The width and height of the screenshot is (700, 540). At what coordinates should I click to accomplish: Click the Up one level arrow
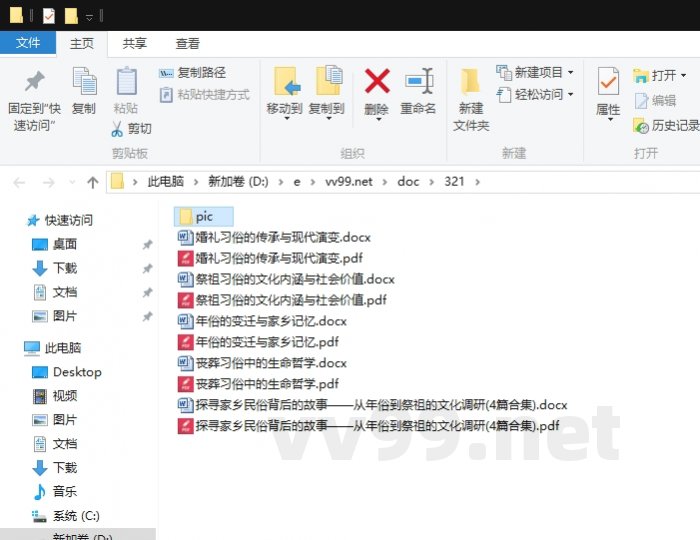(x=93, y=182)
